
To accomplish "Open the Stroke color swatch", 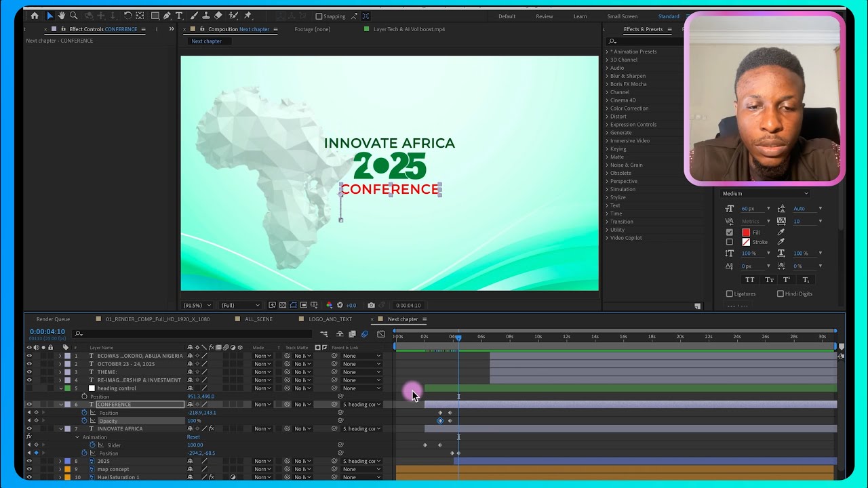I will pyautogui.click(x=746, y=242).
